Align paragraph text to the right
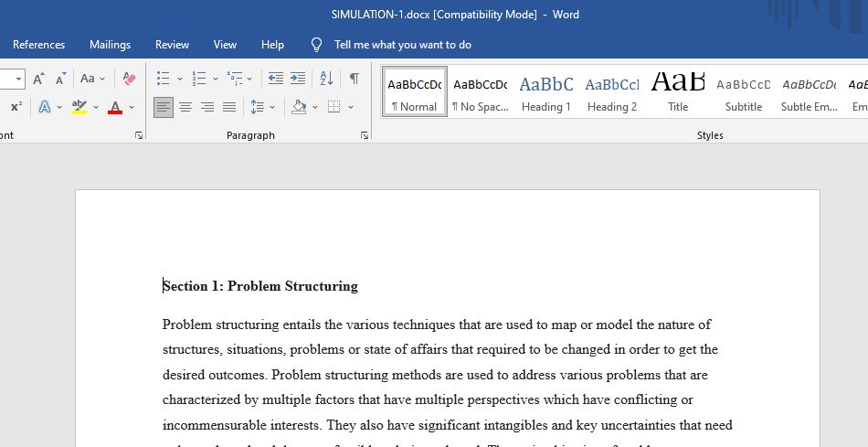The height and width of the screenshot is (447, 868). [207, 107]
